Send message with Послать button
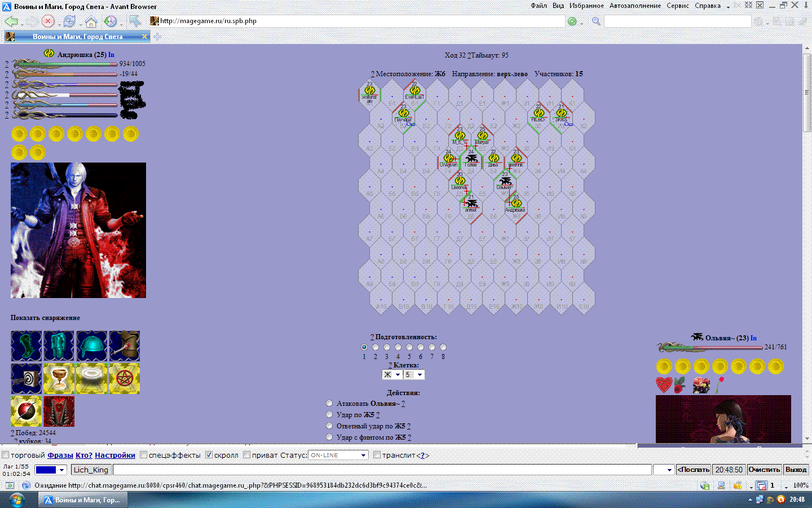This screenshot has height=508, width=812. pyautogui.click(x=694, y=470)
